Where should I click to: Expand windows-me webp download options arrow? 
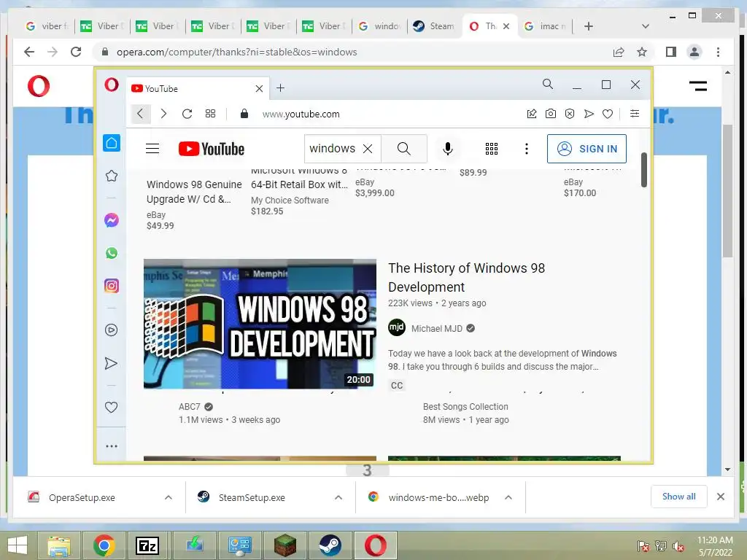click(x=508, y=497)
